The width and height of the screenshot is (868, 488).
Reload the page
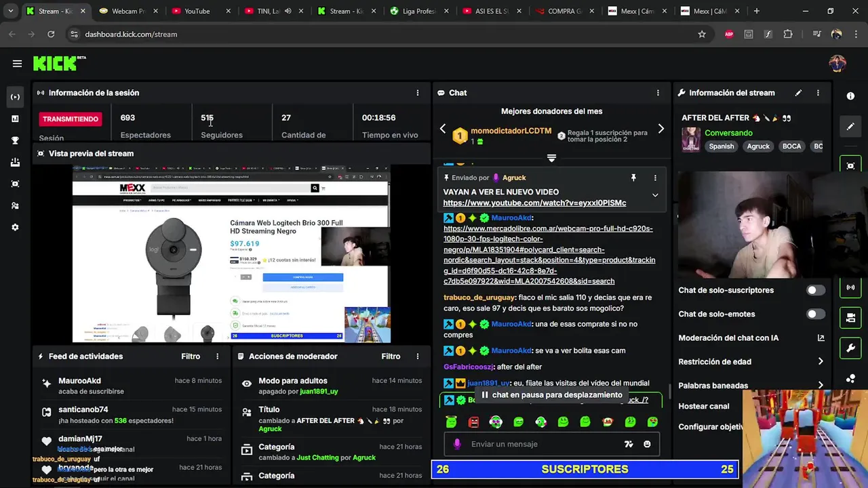[x=51, y=34]
